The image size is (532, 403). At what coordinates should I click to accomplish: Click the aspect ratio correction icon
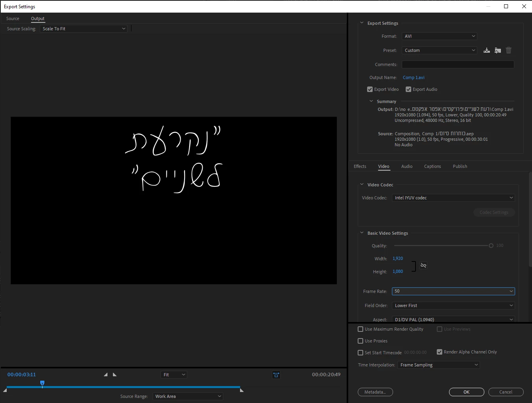pyautogui.click(x=276, y=375)
